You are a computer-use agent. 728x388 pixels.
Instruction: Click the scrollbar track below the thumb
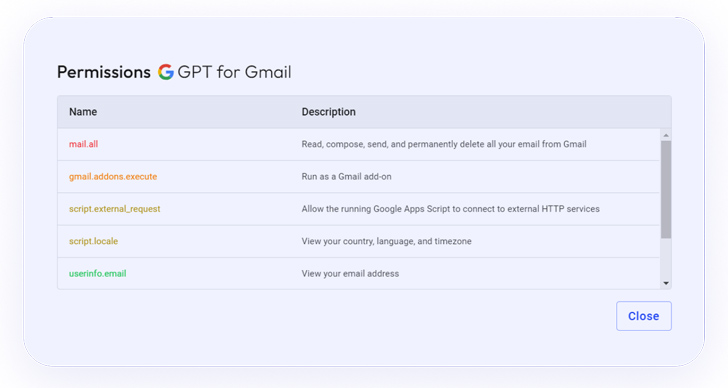(666, 258)
